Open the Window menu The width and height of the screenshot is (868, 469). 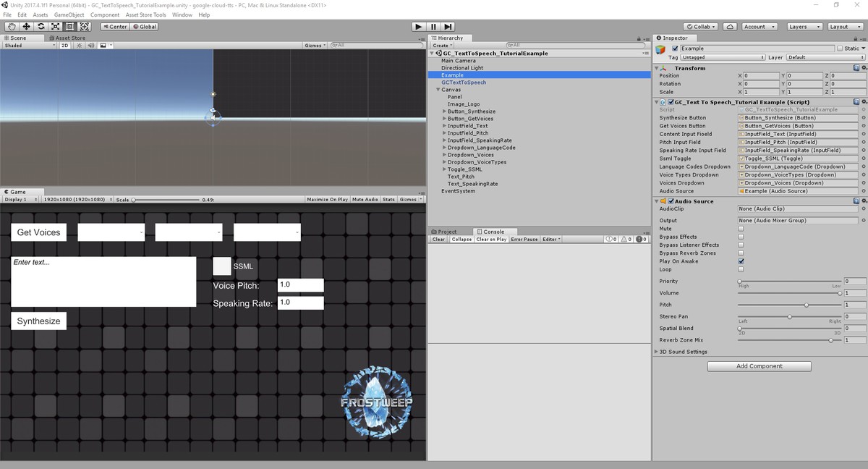click(x=182, y=14)
